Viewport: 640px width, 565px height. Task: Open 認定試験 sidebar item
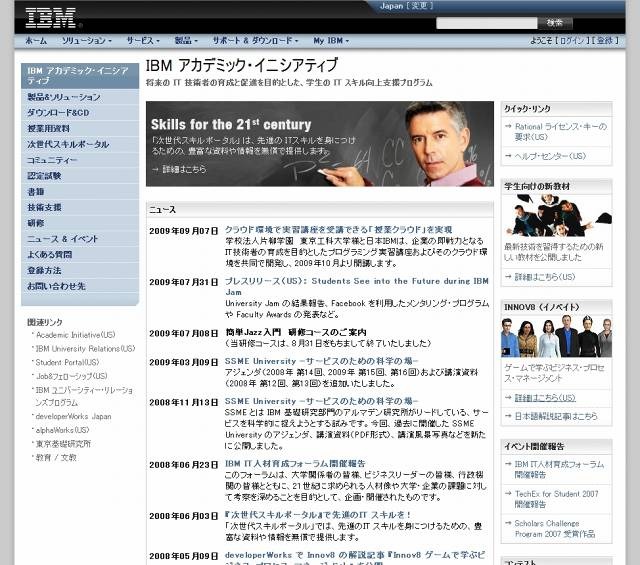(80, 176)
